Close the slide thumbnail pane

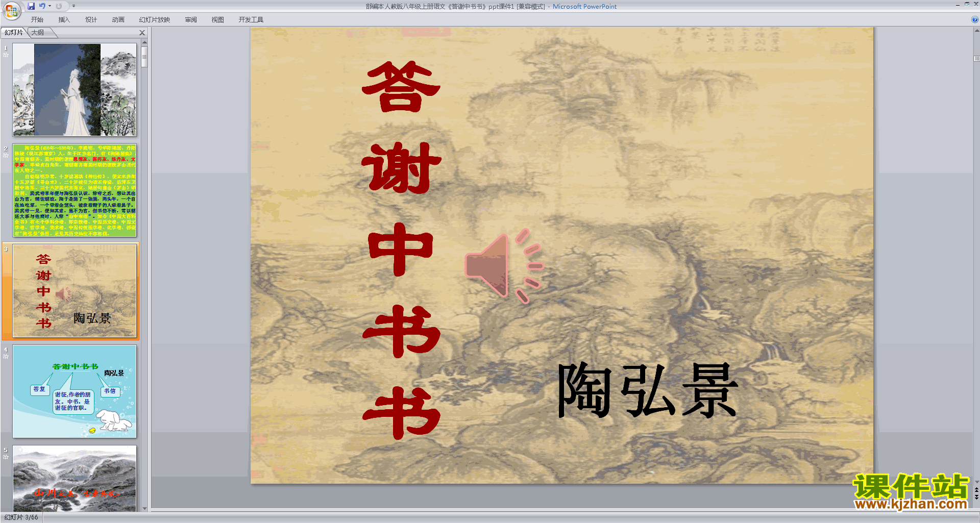point(142,33)
